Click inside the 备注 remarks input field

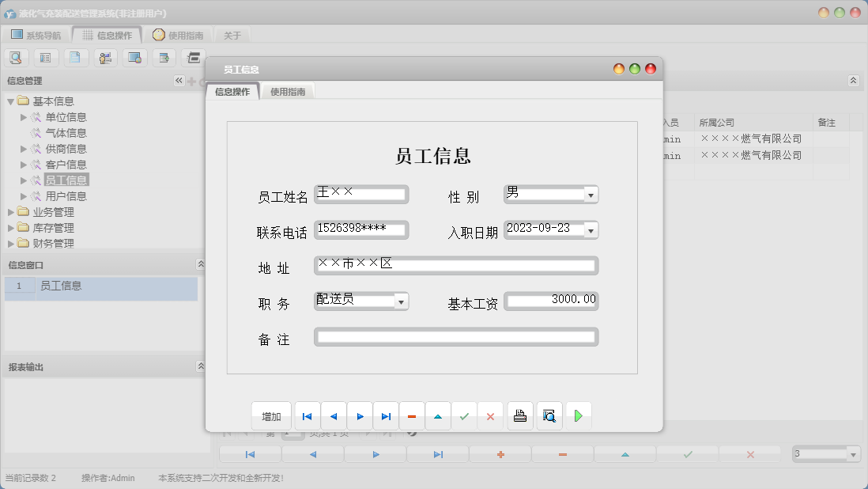coord(455,336)
